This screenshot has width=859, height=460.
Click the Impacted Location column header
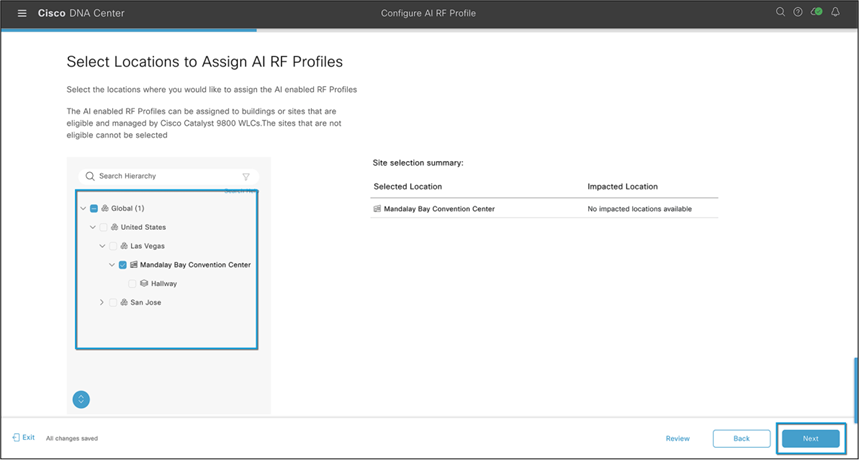point(622,187)
